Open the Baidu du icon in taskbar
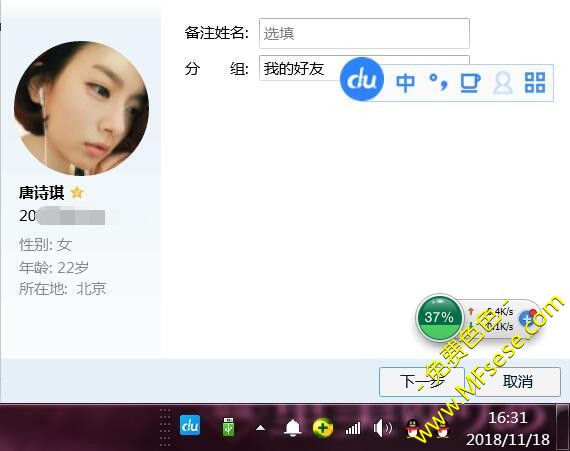 pos(190,425)
